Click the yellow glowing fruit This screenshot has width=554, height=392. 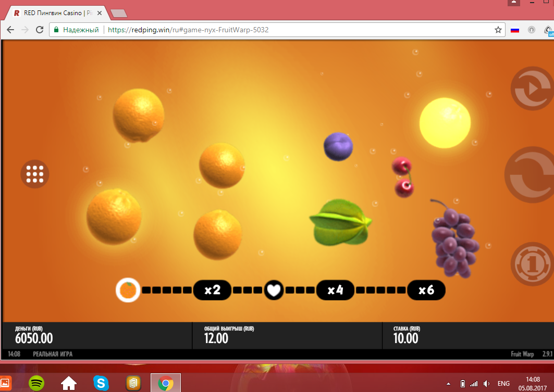445,123
